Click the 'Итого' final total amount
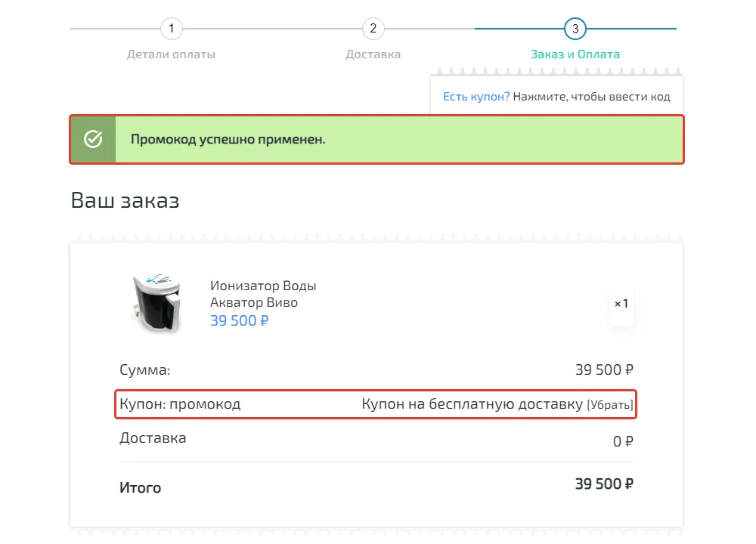Image resolution: width=756 pixels, height=544 pixels. (x=603, y=484)
